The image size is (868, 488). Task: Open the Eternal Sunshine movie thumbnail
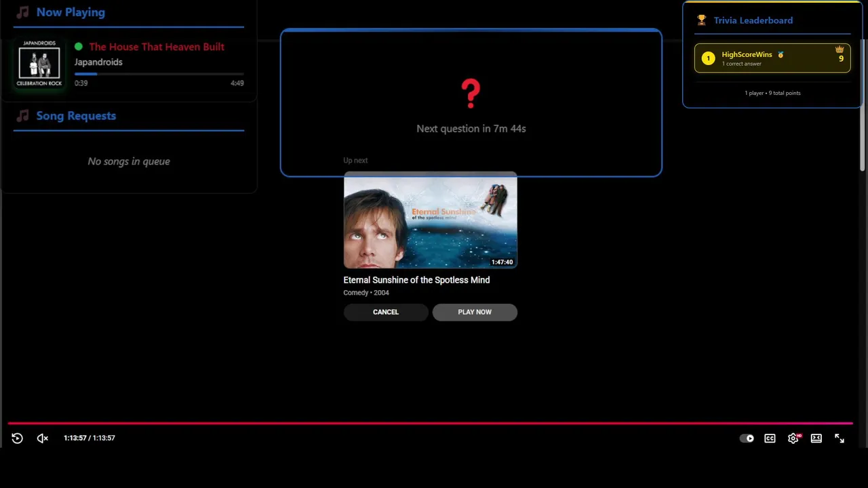[x=431, y=220]
